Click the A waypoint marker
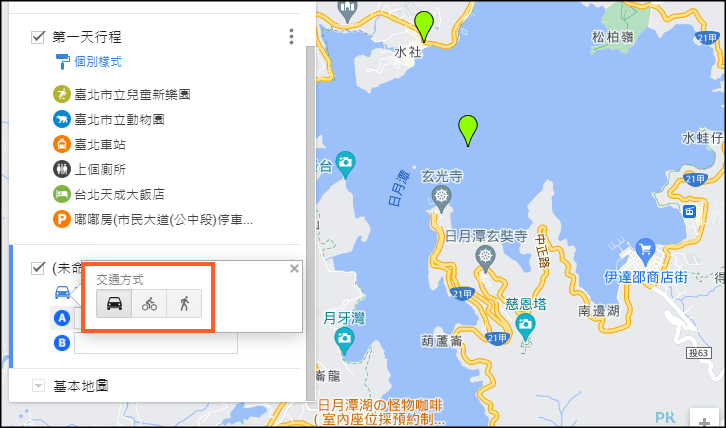This screenshot has height=428, width=726. [x=62, y=318]
